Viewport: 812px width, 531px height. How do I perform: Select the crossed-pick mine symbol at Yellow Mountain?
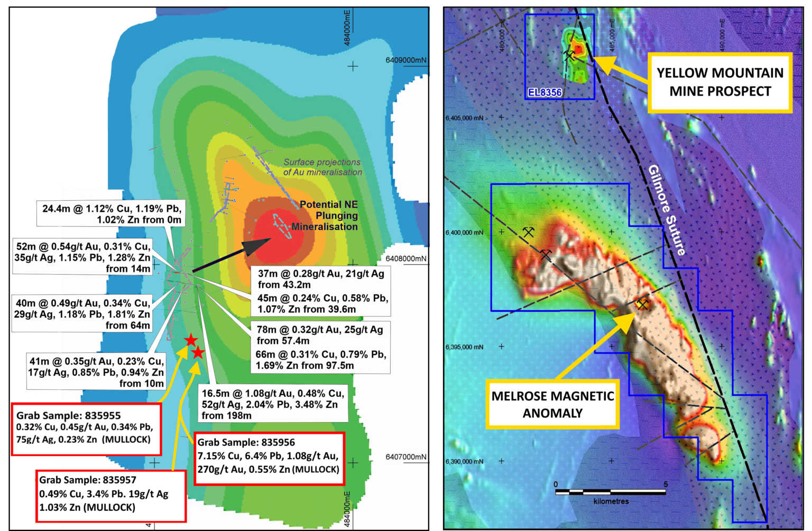[569, 55]
